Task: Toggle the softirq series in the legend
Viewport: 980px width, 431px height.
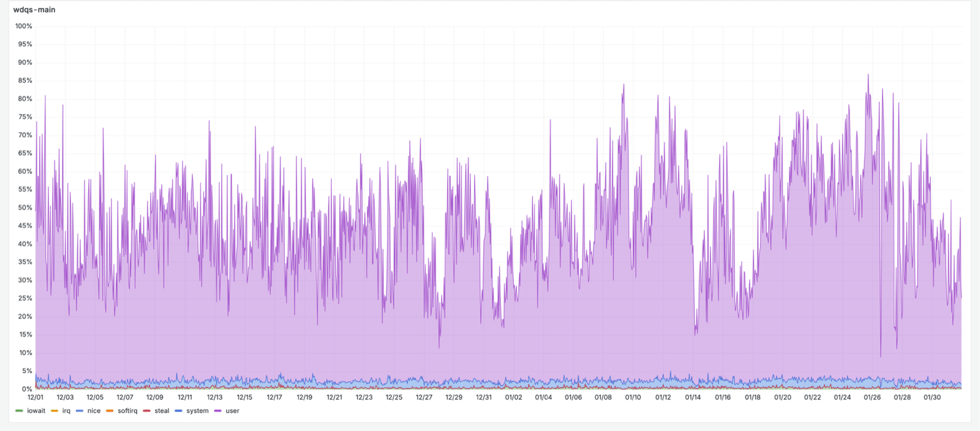Action: pyautogui.click(x=127, y=411)
